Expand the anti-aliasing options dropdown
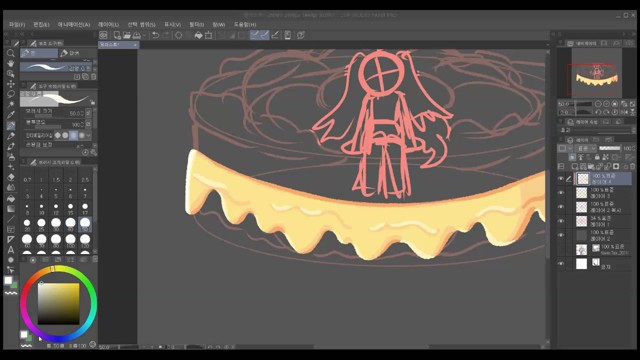The height and width of the screenshot is (360, 640). (89, 135)
